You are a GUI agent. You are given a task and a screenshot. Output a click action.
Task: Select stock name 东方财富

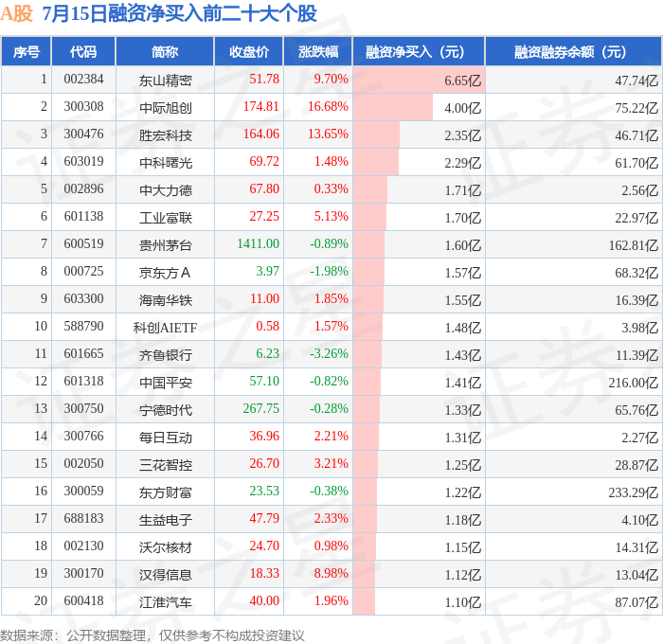coord(166,492)
